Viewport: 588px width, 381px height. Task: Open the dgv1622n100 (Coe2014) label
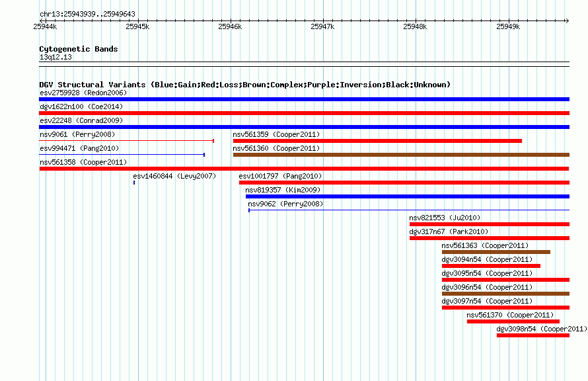point(81,106)
